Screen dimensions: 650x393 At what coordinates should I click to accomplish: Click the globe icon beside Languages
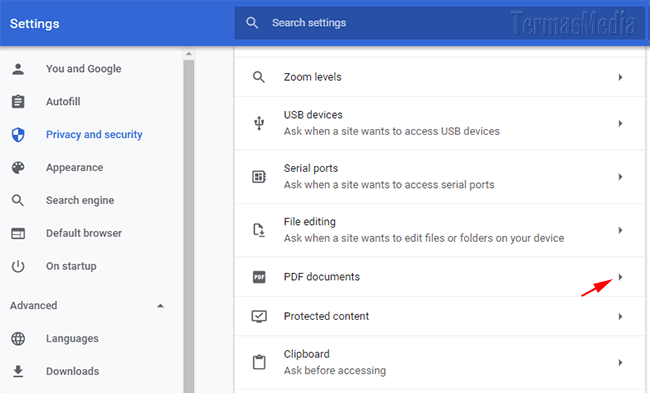tap(18, 339)
